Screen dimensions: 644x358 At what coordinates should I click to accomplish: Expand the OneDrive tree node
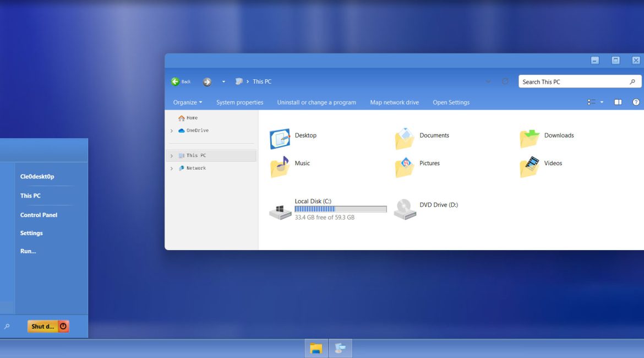pyautogui.click(x=172, y=131)
